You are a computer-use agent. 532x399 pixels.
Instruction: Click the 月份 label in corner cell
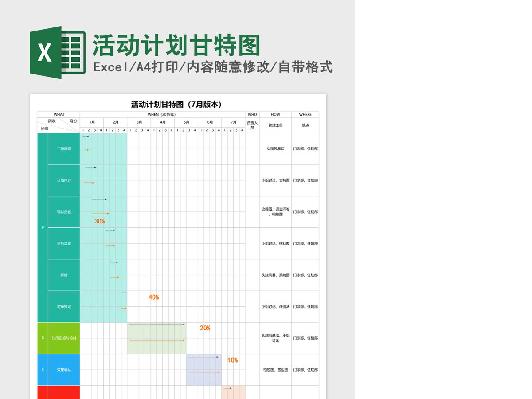pos(73,121)
